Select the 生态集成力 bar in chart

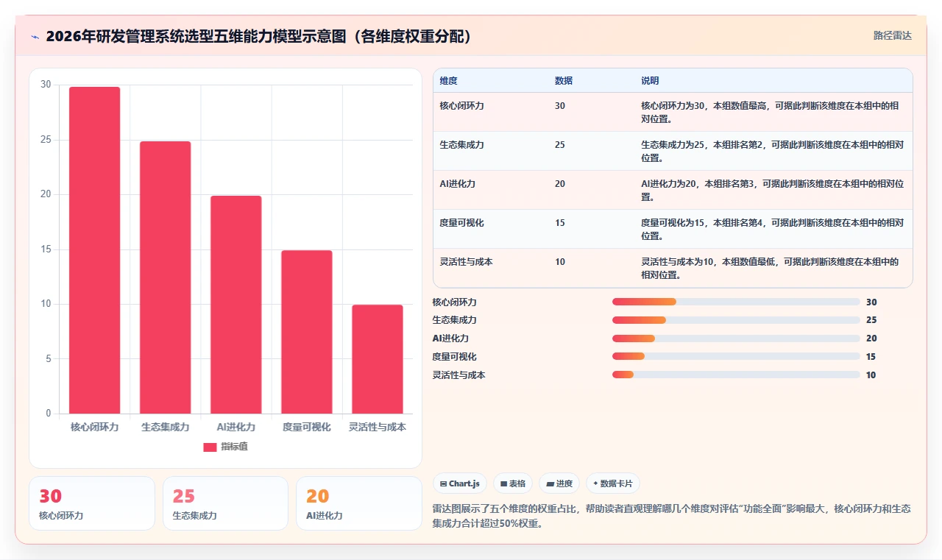pos(166,277)
